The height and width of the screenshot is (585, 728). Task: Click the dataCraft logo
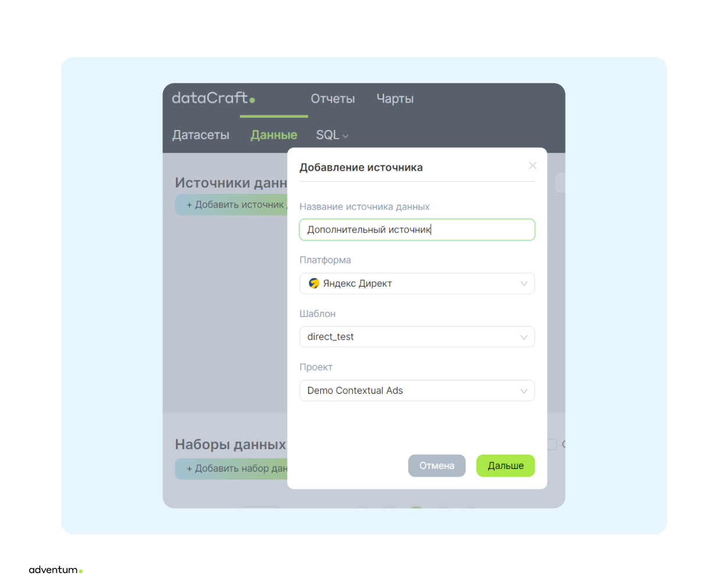coord(213,98)
